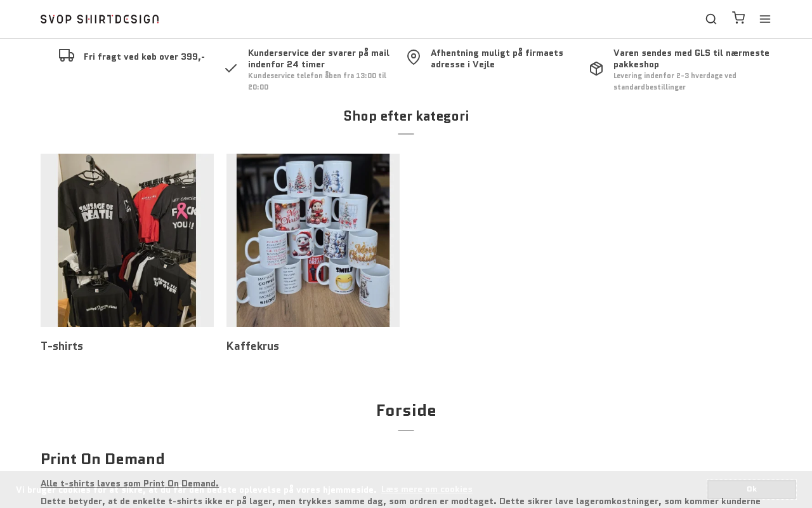Accept cookies with the Ok button
812x508 pixels.
click(x=752, y=490)
